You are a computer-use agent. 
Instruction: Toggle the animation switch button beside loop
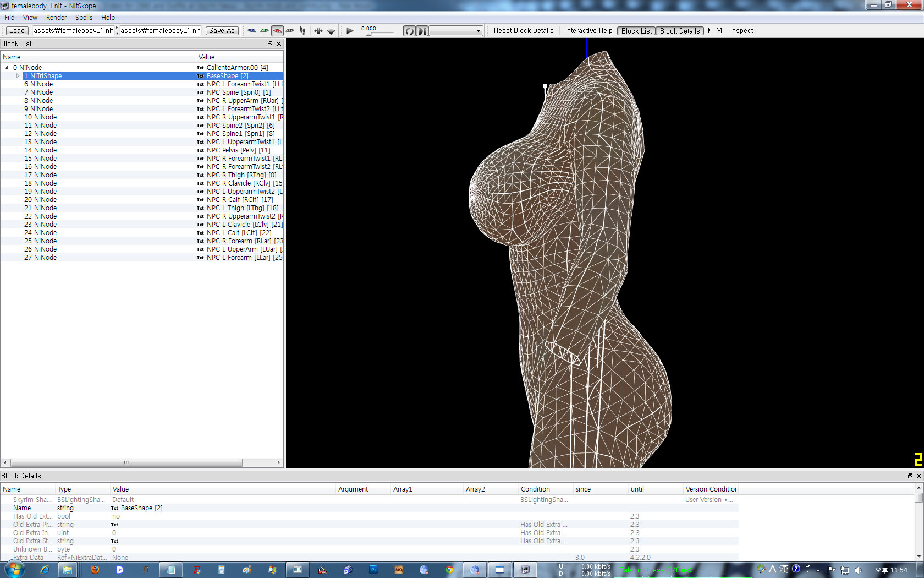click(x=422, y=31)
